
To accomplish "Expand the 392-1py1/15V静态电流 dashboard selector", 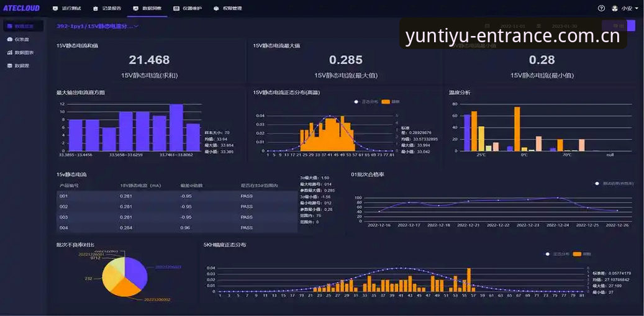I will [98, 26].
